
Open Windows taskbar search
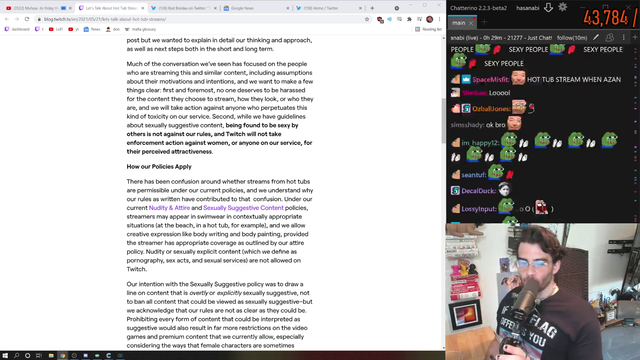pyautogui.click(x=16, y=356)
